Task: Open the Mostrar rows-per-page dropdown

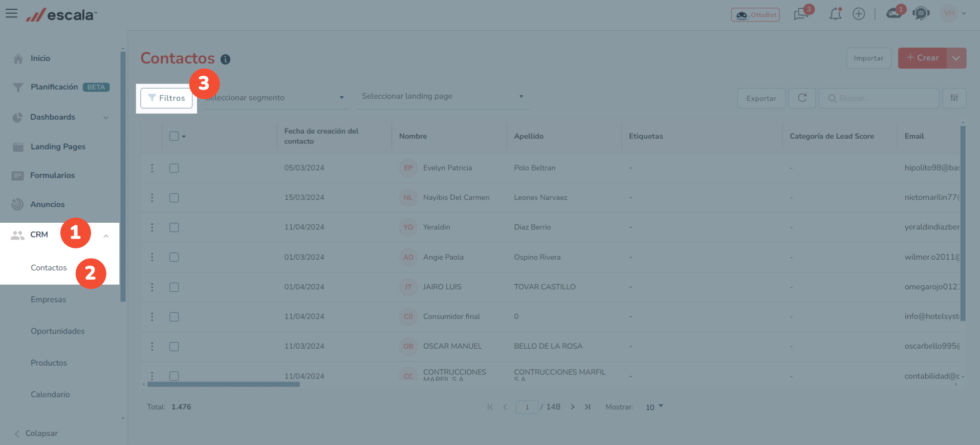Action: tap(654, 407)
